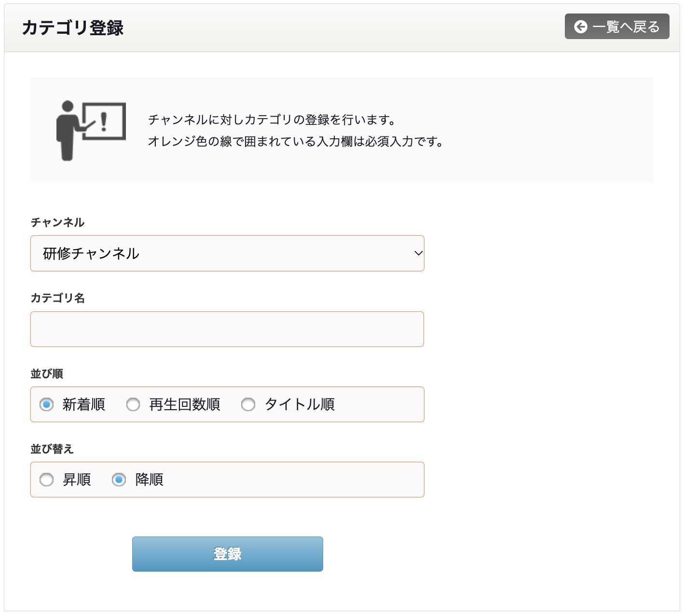Screen dimensions: 684x616
Task: Choose the 昇順 radio option
Action: 46,480
